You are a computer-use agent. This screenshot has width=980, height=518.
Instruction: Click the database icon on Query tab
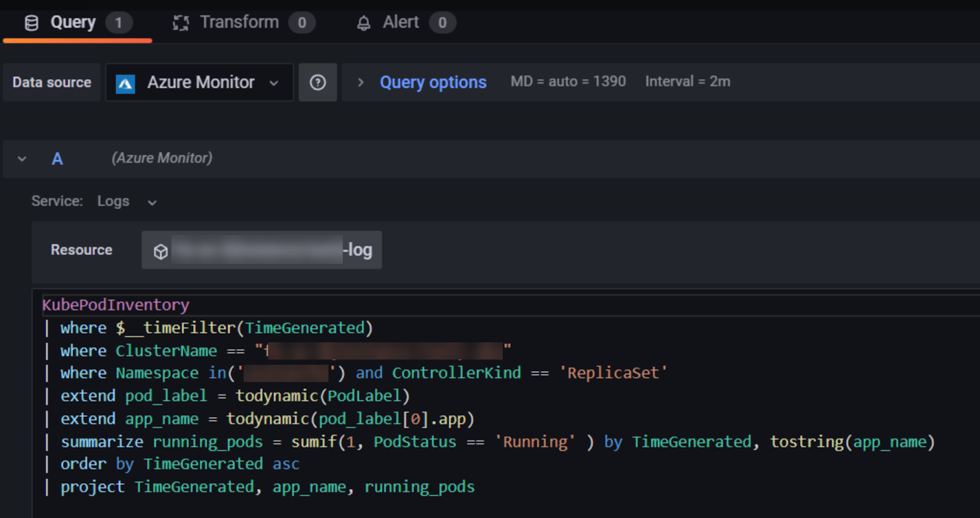coord(31,23)
